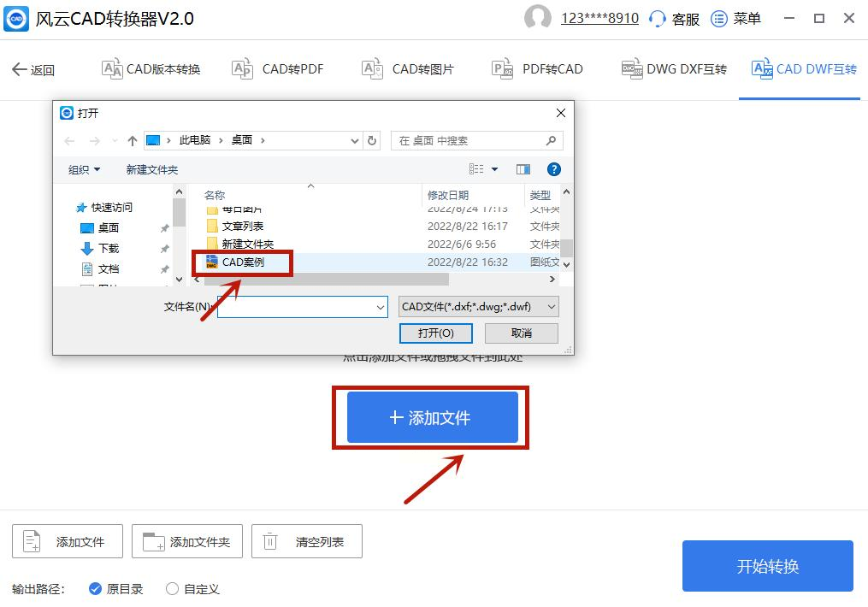This screenshot has width=868, height=607.
Task: Change the view layout icon
Action: tap(476, 169)
